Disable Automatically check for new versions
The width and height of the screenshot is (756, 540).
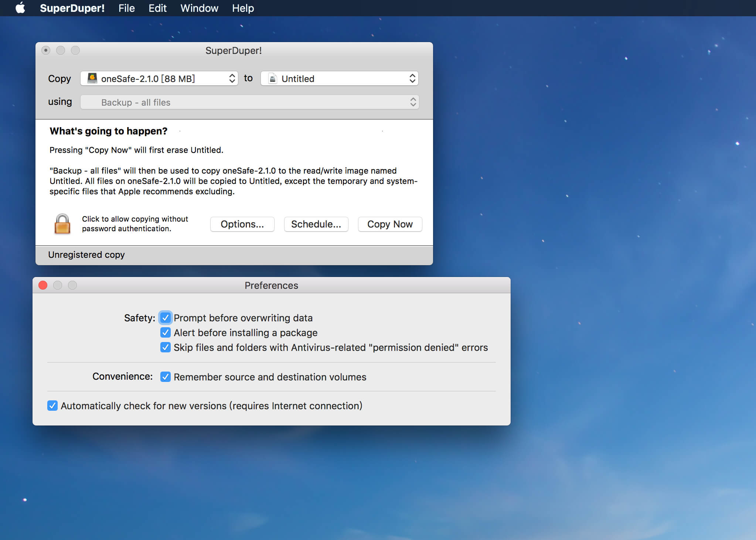point(52,406)
